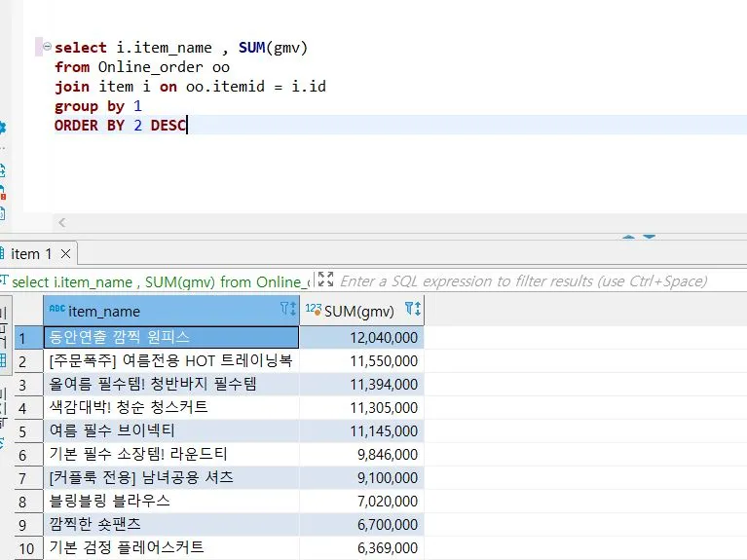Collapse the SQL query fold marker
Viewport: 747px width, 560px height.
[47, 47]
